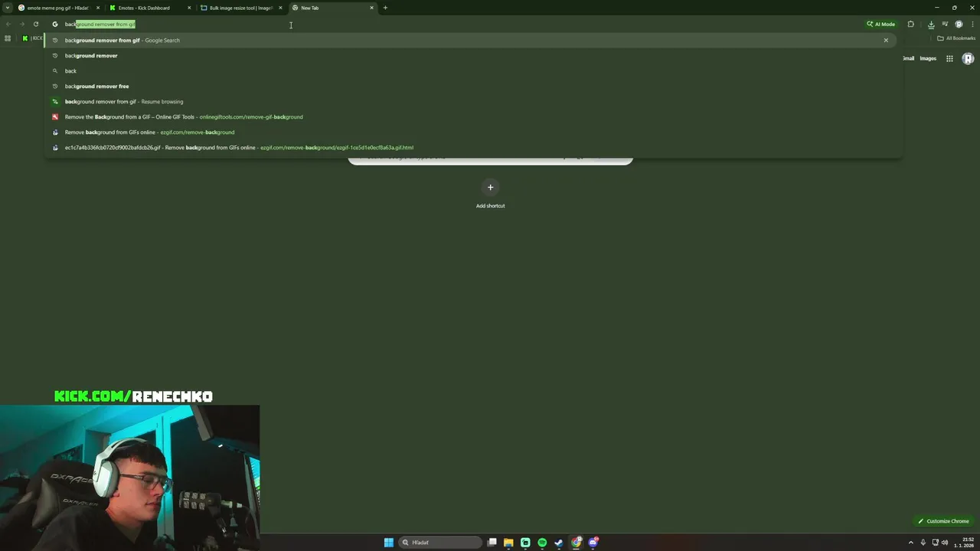Click the Google icon in the address bar
980x551 pixels.
coord(55,24)
